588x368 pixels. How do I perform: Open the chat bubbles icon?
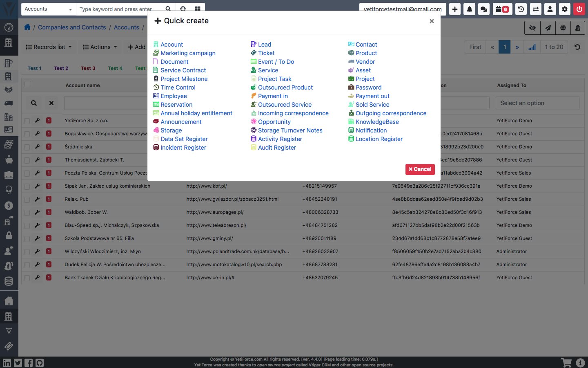[x=484, y=9]
